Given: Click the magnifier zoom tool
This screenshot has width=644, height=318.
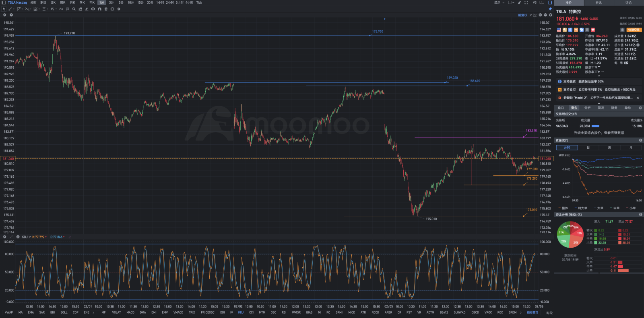Looking at the screenshot, I should [x=74, y=9].
